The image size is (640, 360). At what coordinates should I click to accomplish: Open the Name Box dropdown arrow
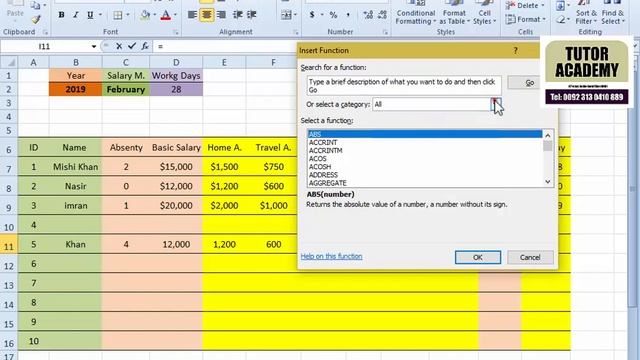94,47
